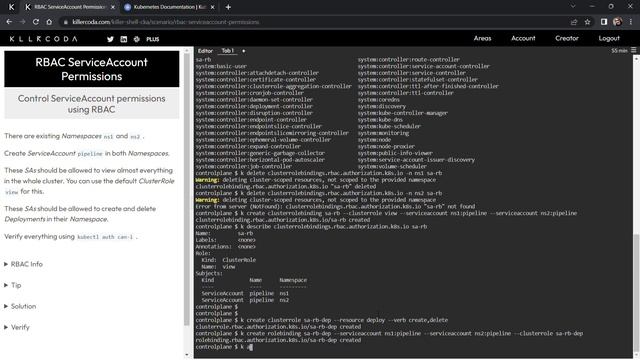Click the pinned Killercoda K tab
640x360 pixels.
(x=11, y=7)
